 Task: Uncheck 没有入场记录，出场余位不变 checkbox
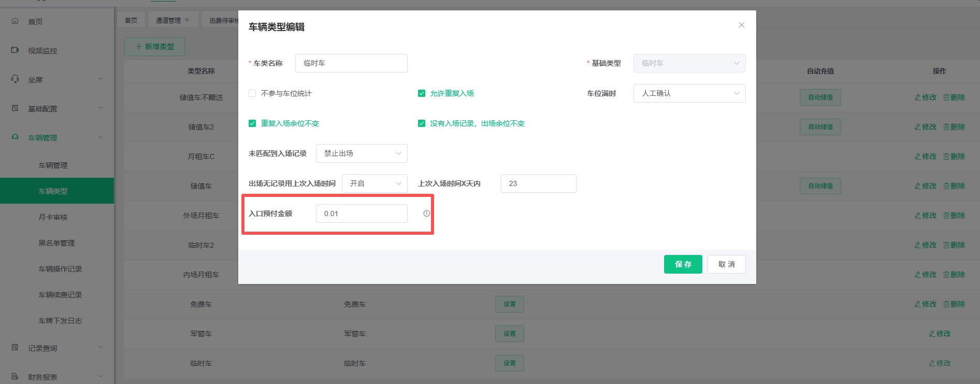pos(422,123)
